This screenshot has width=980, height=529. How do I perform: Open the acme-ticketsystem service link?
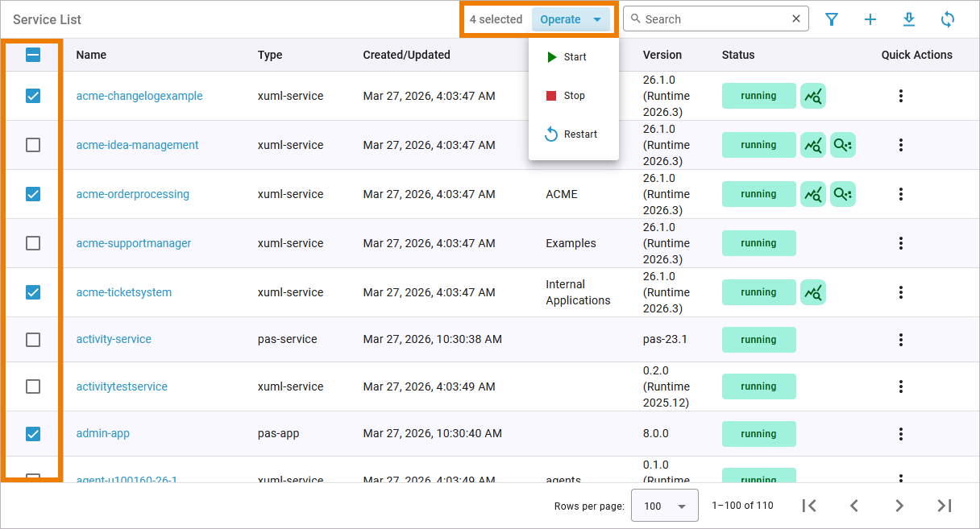[x=124, y=292]
